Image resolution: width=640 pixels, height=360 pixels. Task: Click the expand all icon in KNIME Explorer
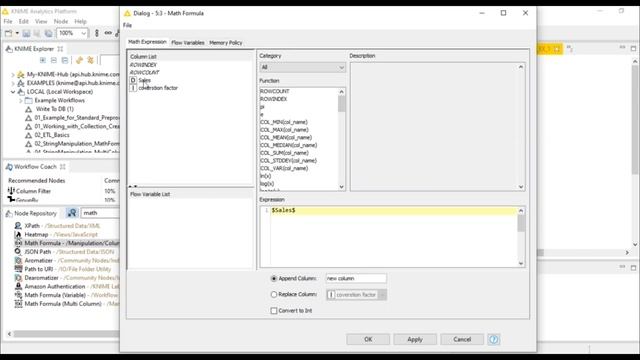pos(43,60)
